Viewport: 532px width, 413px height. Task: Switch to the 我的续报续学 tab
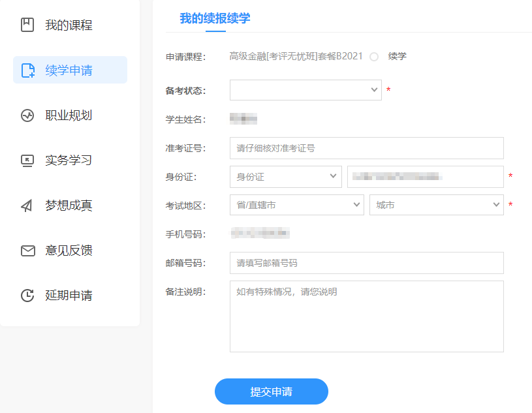click(215, 17)
